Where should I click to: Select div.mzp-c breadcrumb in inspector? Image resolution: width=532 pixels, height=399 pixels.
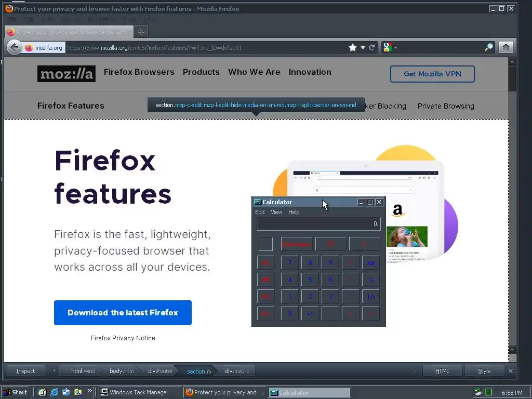(x=236, y=371)
